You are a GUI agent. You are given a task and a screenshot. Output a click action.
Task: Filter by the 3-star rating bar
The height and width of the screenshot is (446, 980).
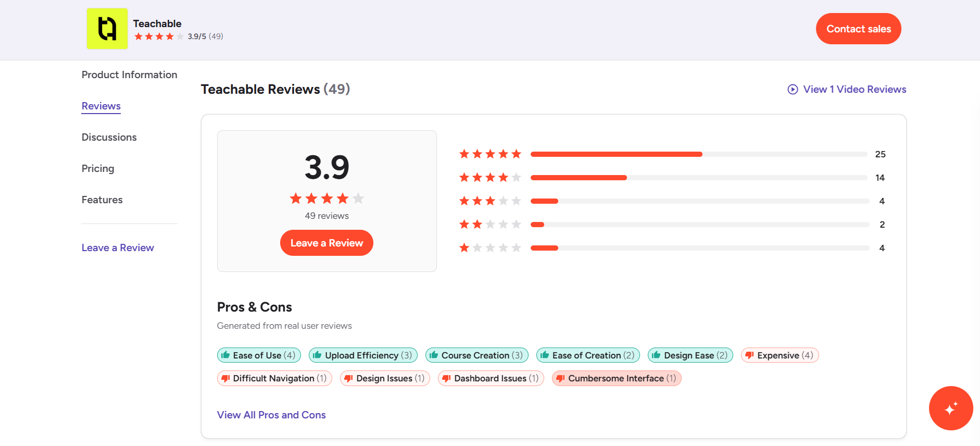pyautogui.click(x=700, y=201)
